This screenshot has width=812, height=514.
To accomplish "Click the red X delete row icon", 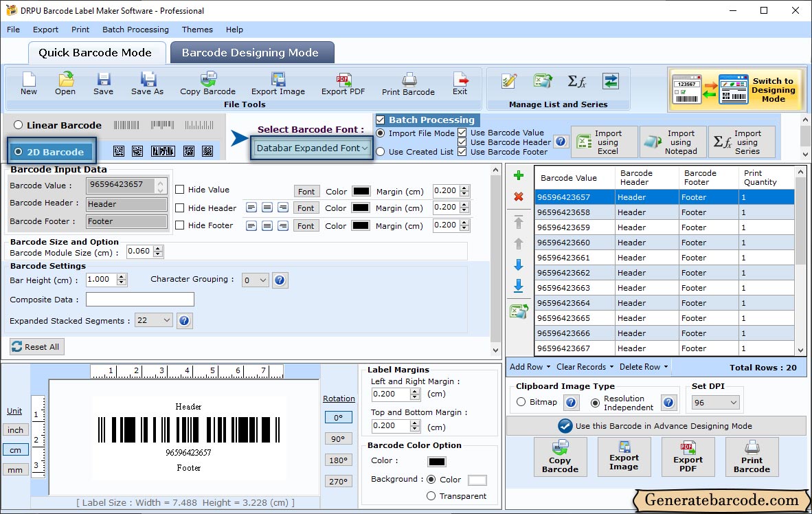I will (x=519, y=197).
